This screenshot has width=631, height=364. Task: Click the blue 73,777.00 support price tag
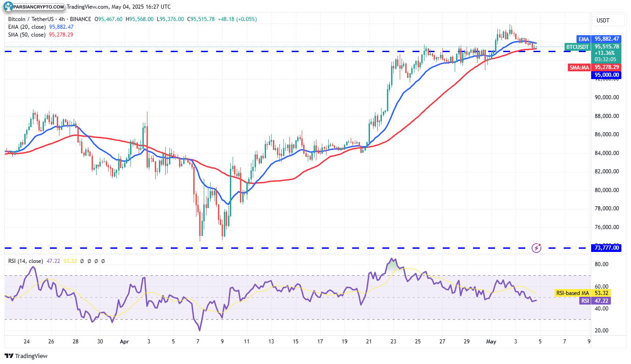(x=605, y=248)
